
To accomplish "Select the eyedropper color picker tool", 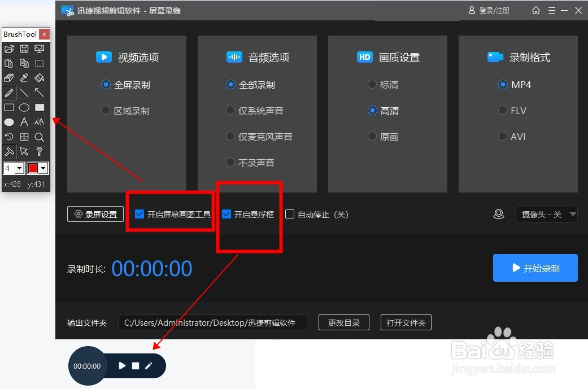I will tap(24, 77).
